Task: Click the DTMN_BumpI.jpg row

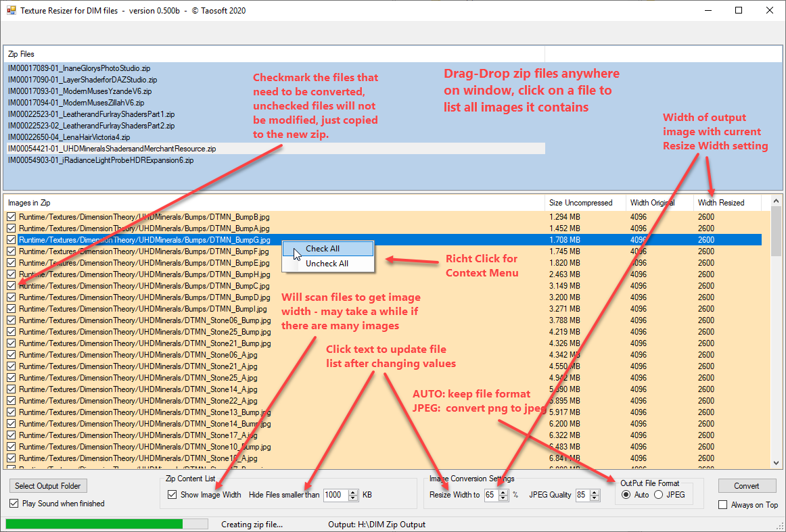Action: tap(384, 309)
